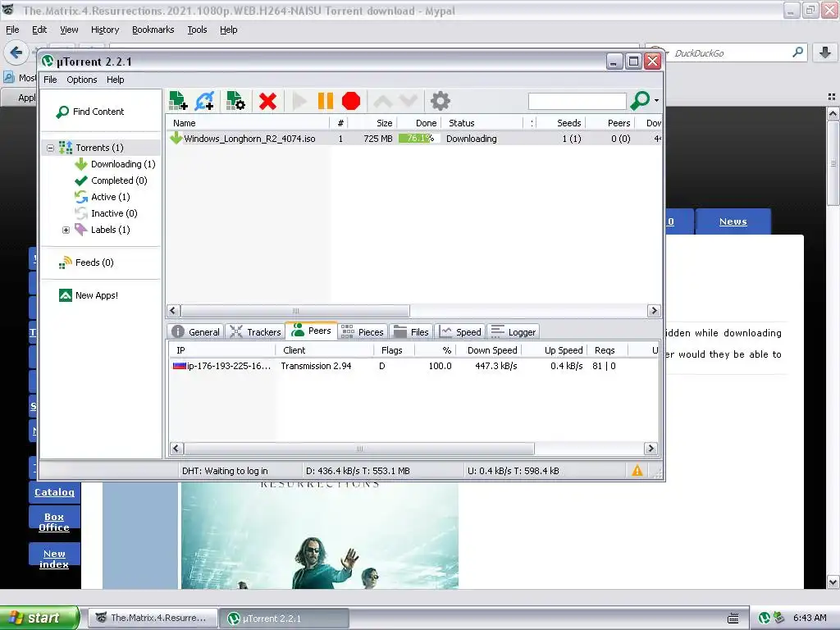
Task: Switch to the Logger tab
Action: 514,332
